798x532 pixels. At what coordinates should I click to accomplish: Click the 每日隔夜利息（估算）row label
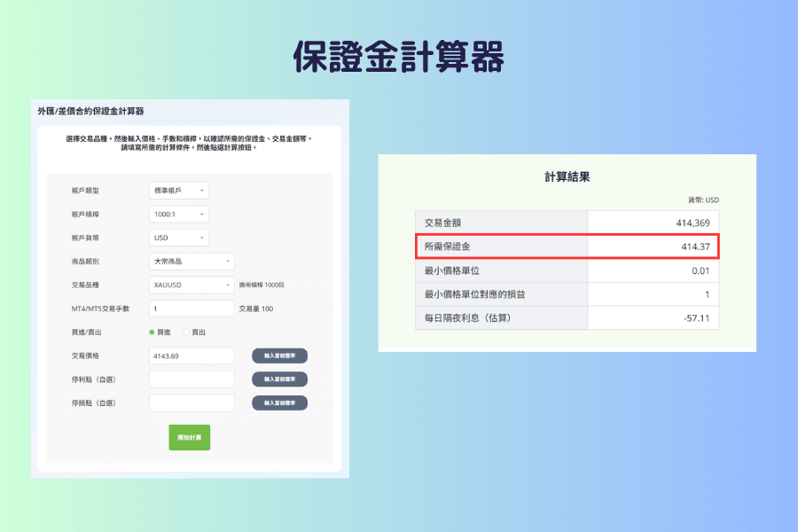click(467, 318)
